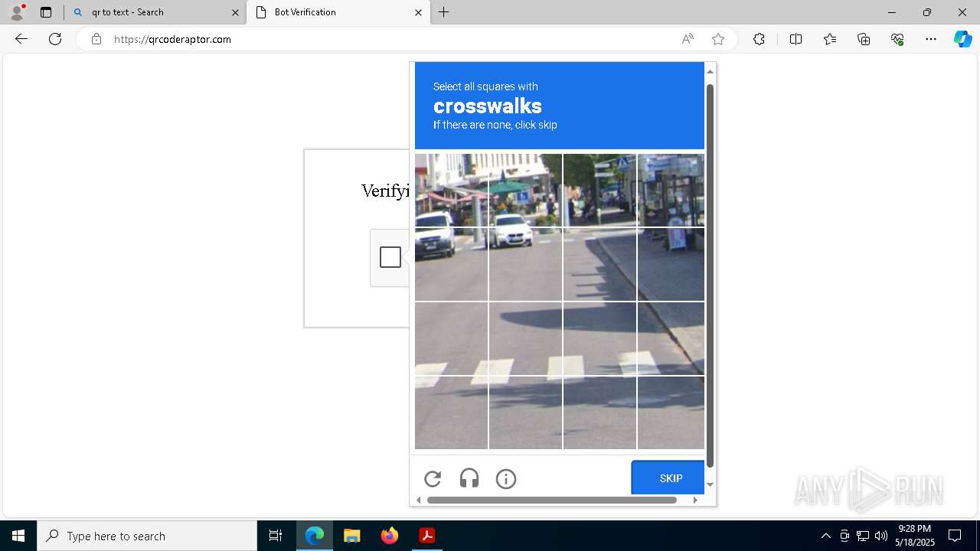Viewport: 980px width, 551px height.
Task: Open captcha help info icon
Action: [506, 479]
